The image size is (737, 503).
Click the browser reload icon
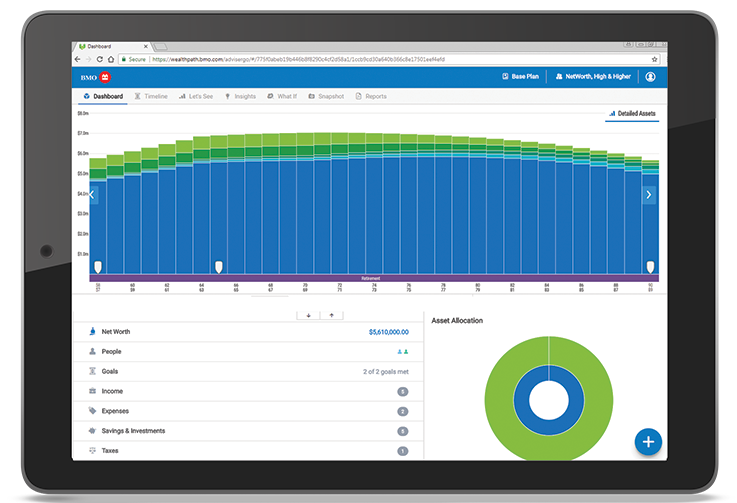coord(106,60)
